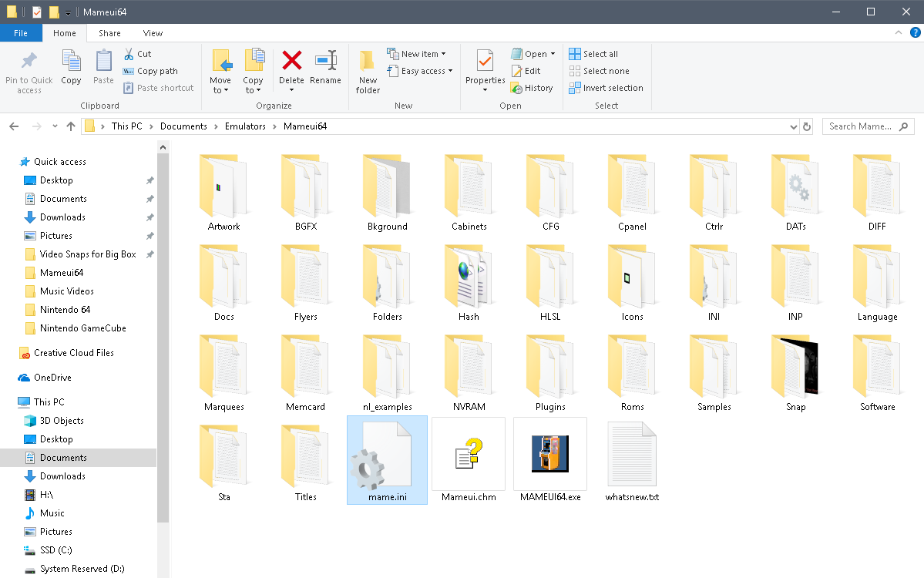Image resolution: width=924 pixels, height=578 pixels.
Task: Select the whatsnew.txt file
Action: pyautogui.click(x=632, y=462)
